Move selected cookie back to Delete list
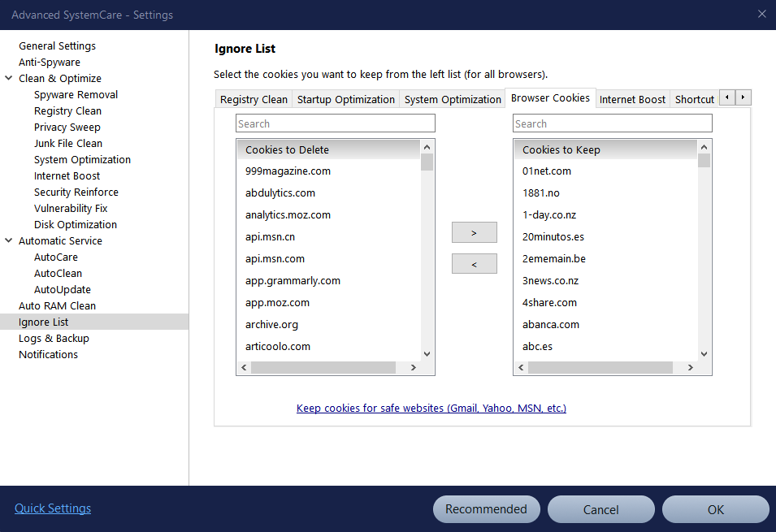The height and width of the screenshot is (532, 776). pyautogui.click(x=474, y=264)
